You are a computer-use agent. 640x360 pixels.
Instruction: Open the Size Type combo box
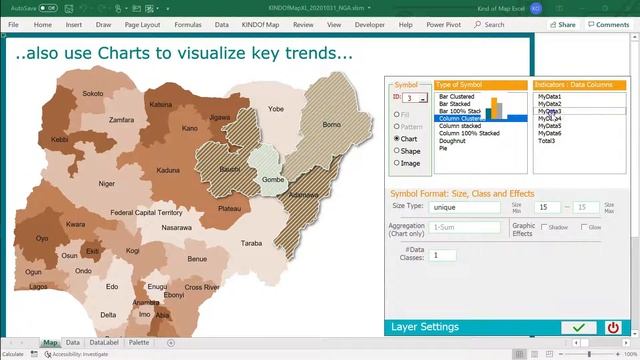[464, 207]
